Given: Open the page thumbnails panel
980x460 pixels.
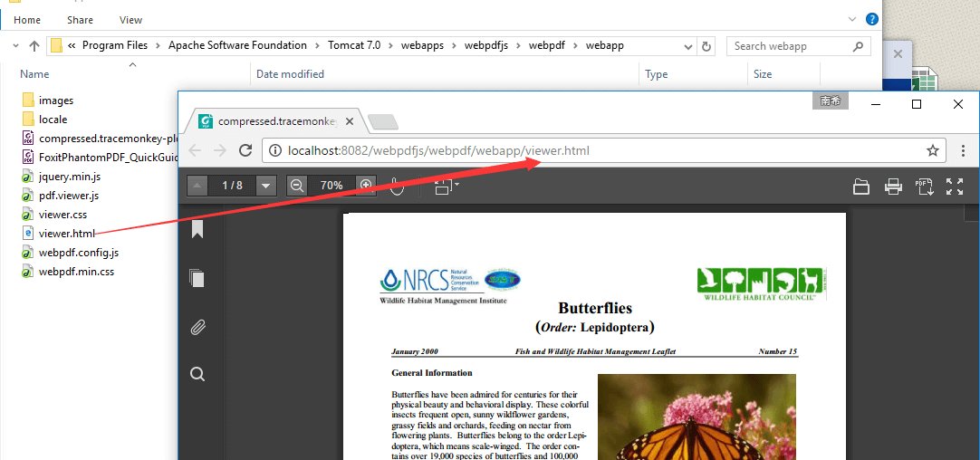Looking at the screenshot, I should click(x=197, y=277).
